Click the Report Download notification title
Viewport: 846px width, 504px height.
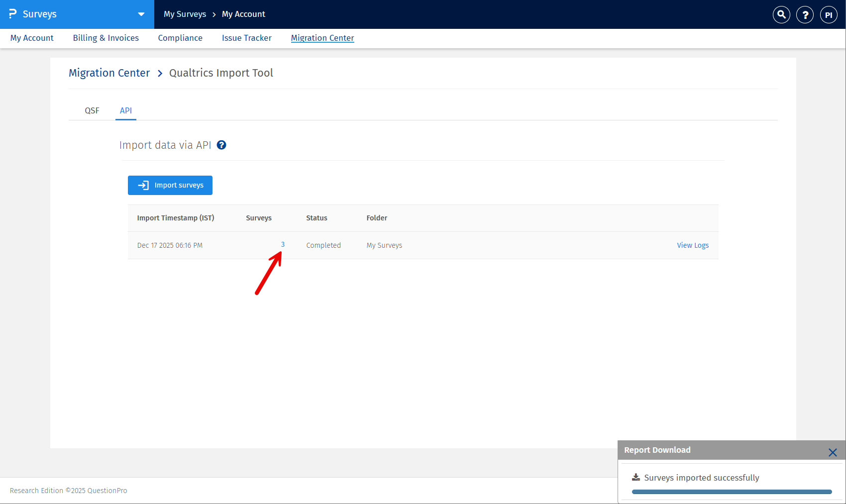pos(657,450)
